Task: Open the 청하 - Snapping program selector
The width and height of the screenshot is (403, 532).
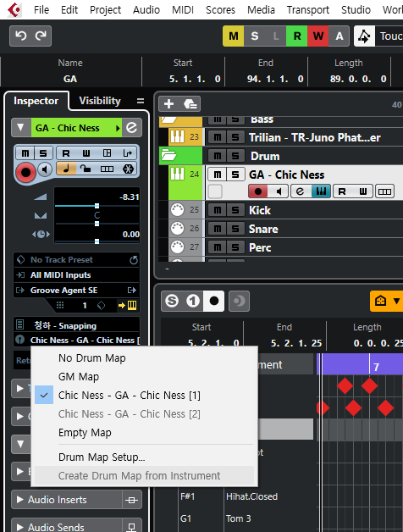Action: [77, 325]
